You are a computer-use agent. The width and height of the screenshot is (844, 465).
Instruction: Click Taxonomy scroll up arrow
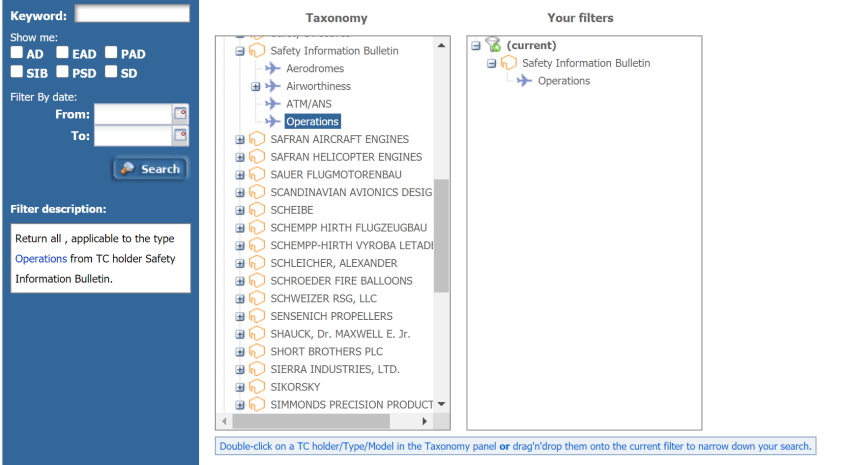(441, 45)
